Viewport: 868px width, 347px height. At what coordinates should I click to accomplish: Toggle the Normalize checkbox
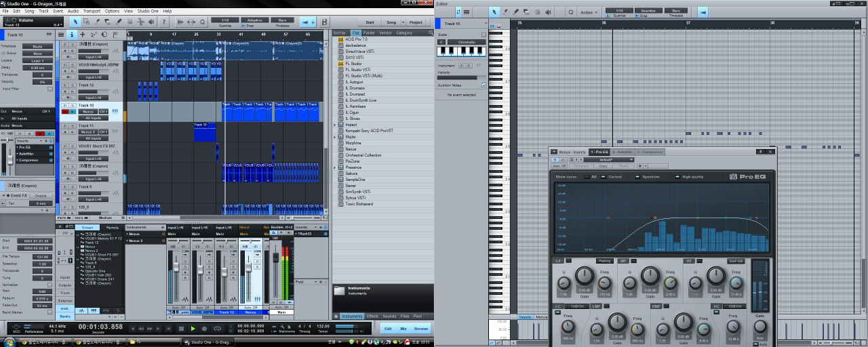[x=50, y=285]
